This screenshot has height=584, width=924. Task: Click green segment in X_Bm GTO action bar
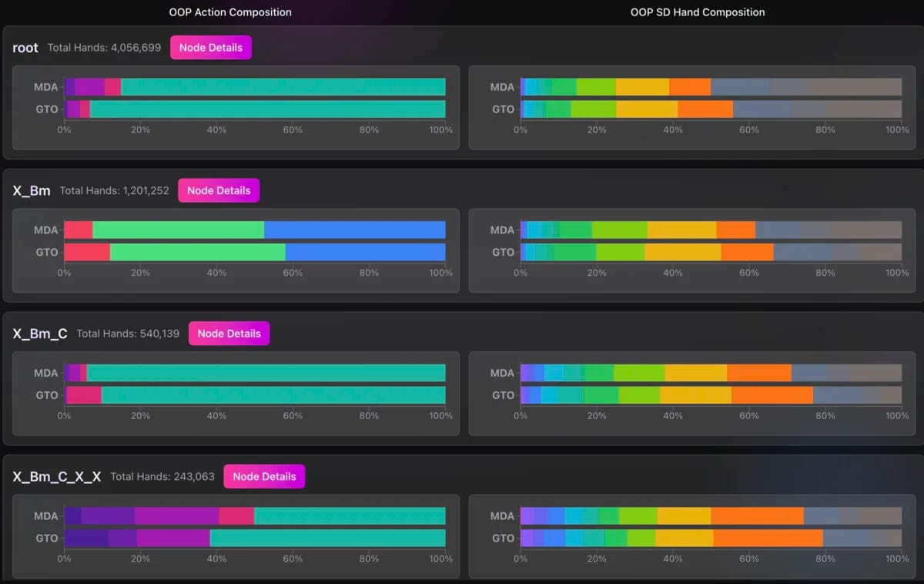[x=197, y=252]
